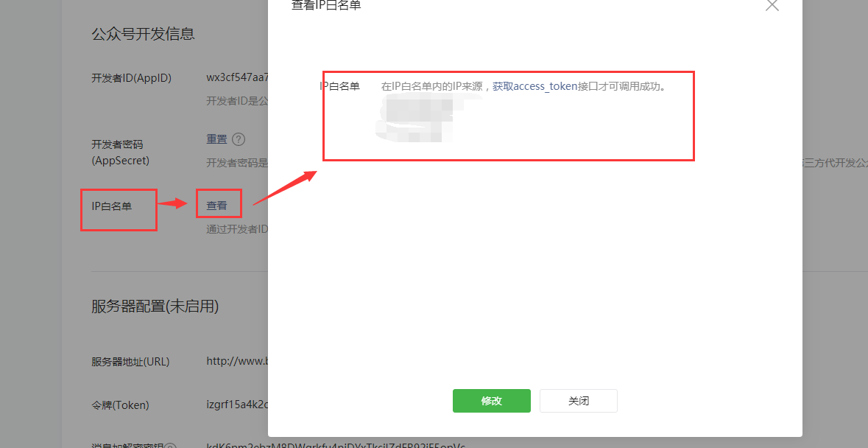This screenshot has width=868, height=448.
Task: Click the 重置 link for developer password
Action: pos(216,139)
